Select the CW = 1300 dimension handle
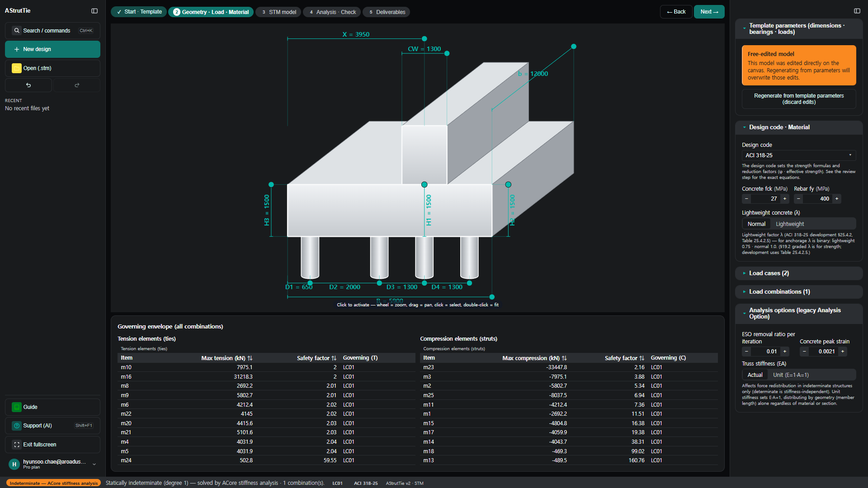868x488 pixels. (x=447, y=53)
